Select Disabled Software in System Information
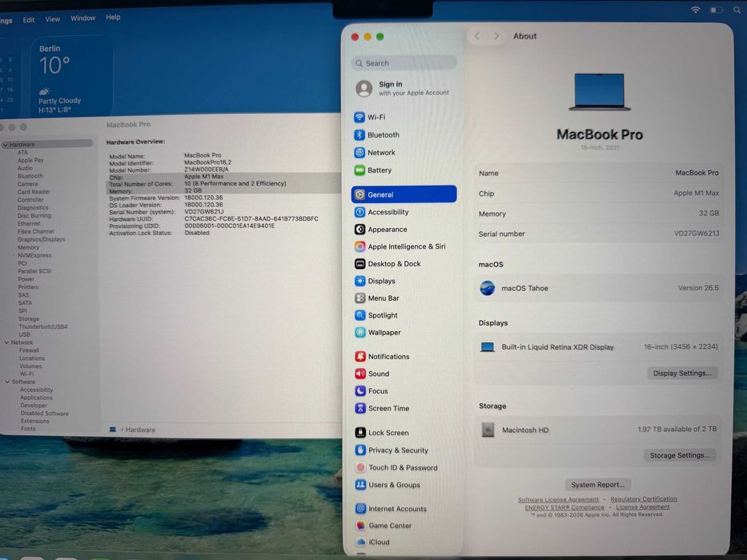The width and height of the screenshot is (747, 560). point(44,414)
